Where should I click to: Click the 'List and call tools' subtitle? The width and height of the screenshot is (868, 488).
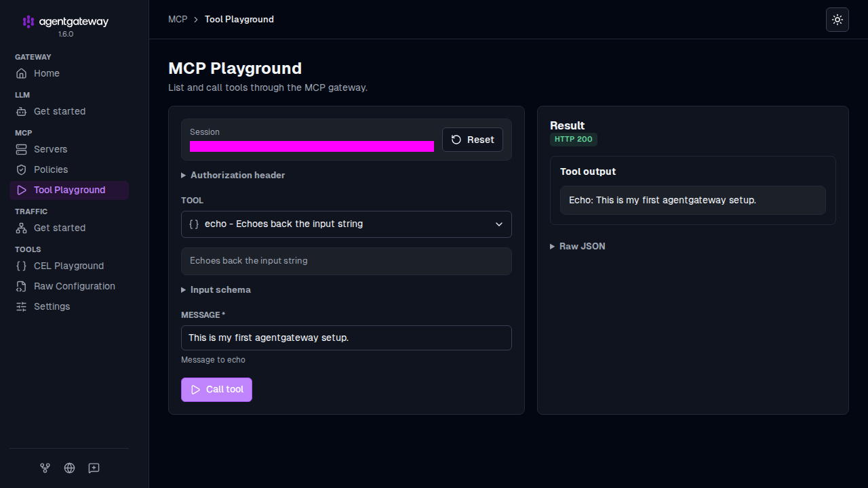(268, 87)
